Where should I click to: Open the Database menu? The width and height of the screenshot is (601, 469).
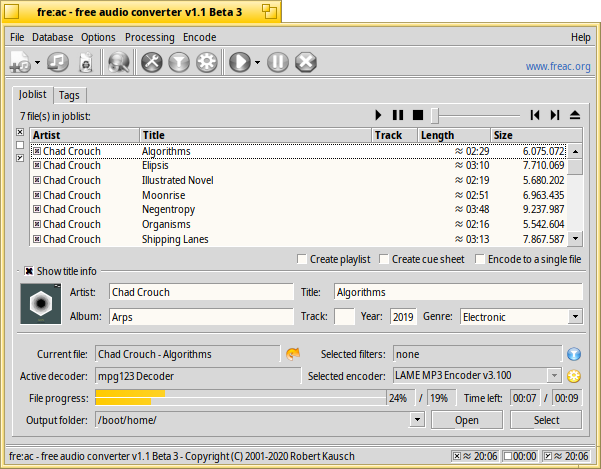53,37
